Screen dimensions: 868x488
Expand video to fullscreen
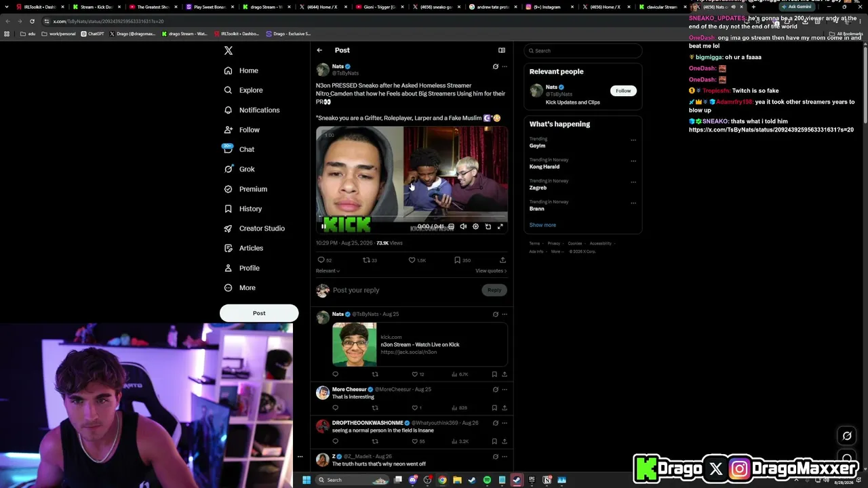pos(500,226)
